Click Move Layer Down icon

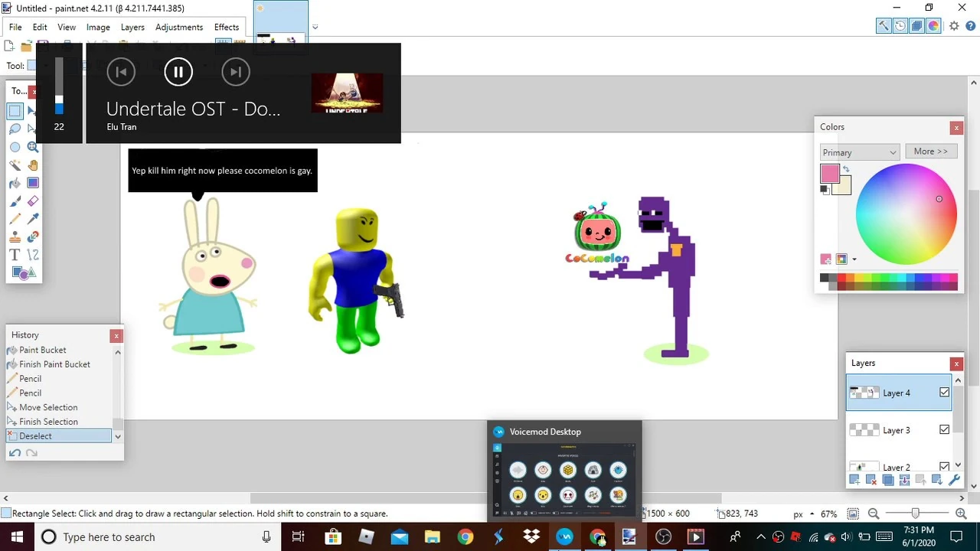pos(938,480)
